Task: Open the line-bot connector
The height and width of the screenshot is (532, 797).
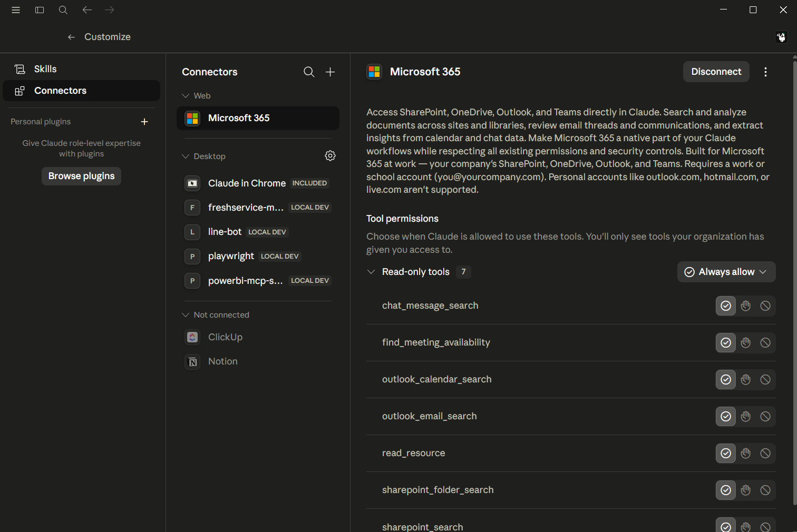Action: [x=258, y=232]
